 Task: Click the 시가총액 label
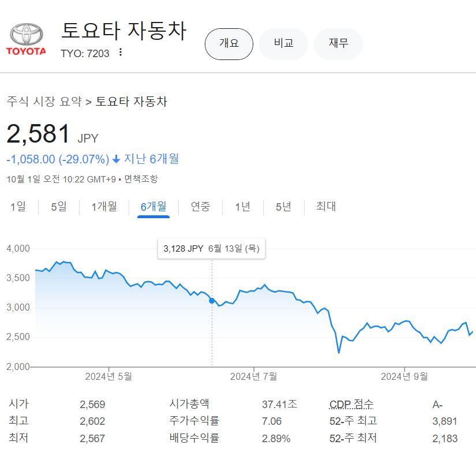(x=189, y=403)
